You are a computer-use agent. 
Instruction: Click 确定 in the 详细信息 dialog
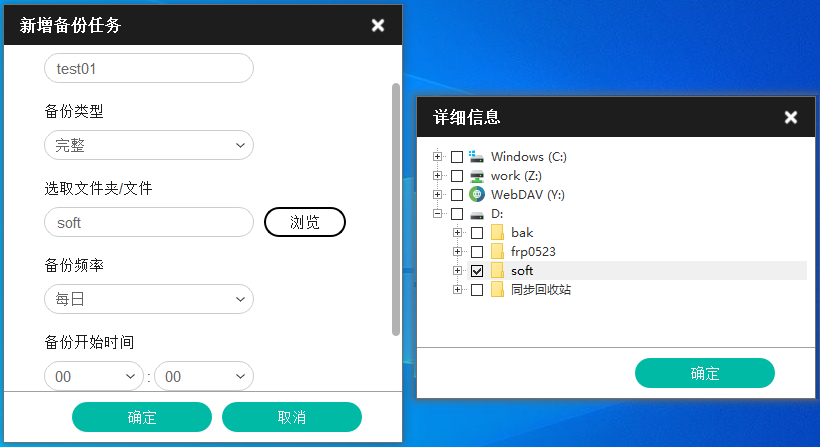point(704,373)
